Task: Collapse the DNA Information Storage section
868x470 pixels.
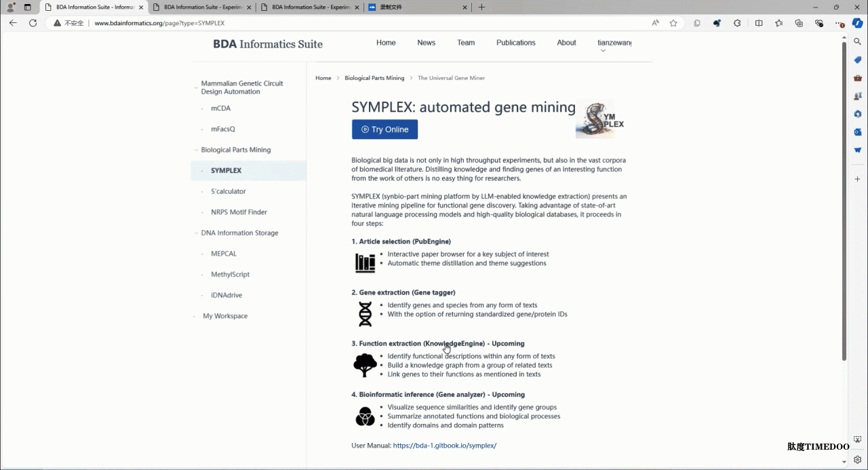Action: click(196, 233)
